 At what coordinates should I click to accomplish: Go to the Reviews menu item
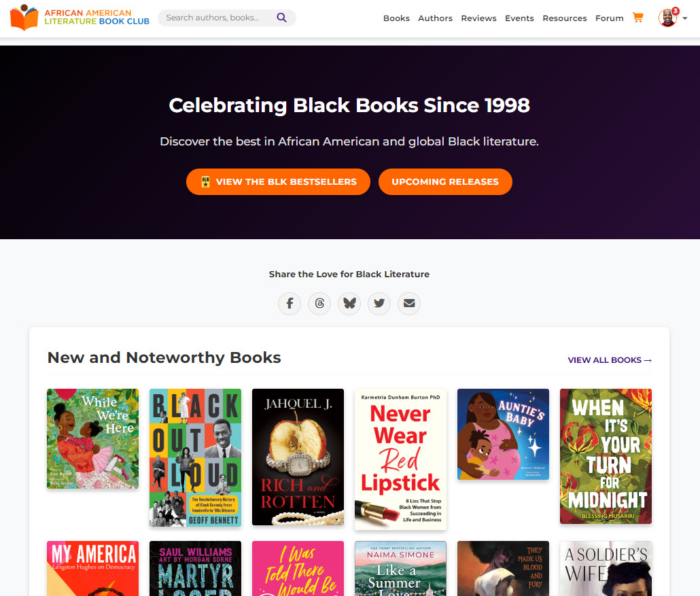point(478,18)
